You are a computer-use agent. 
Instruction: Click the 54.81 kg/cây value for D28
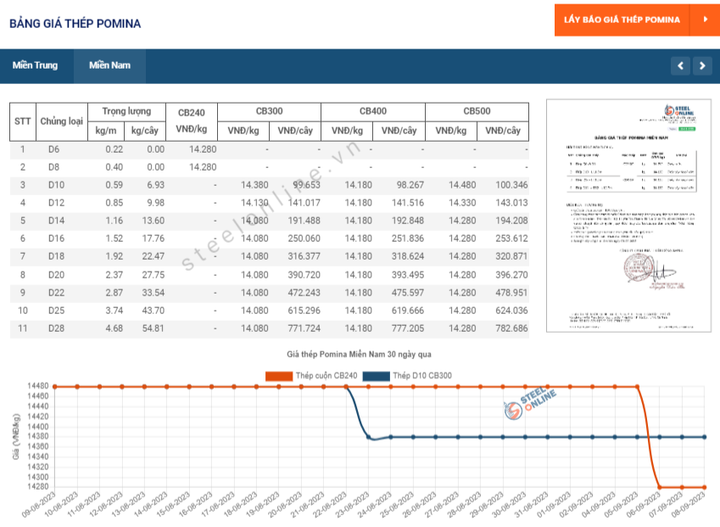(153, 329)
